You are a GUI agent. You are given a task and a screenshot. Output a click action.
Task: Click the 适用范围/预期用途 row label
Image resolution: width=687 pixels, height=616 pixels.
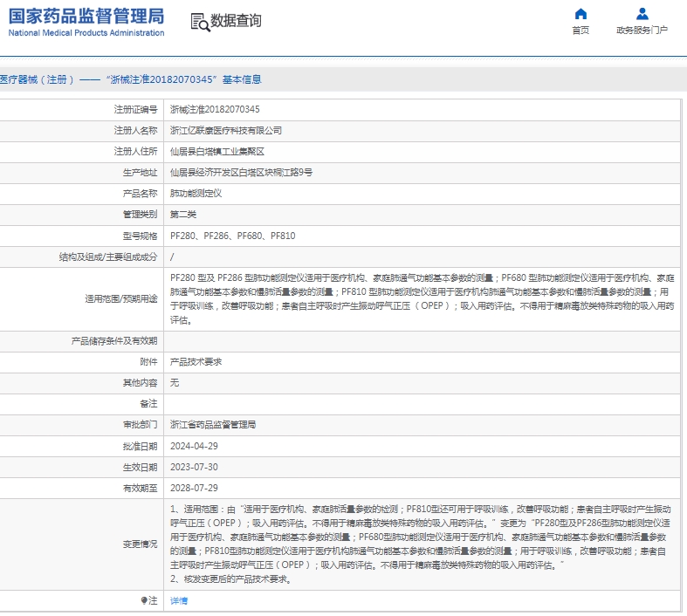[x=121, y=299]
